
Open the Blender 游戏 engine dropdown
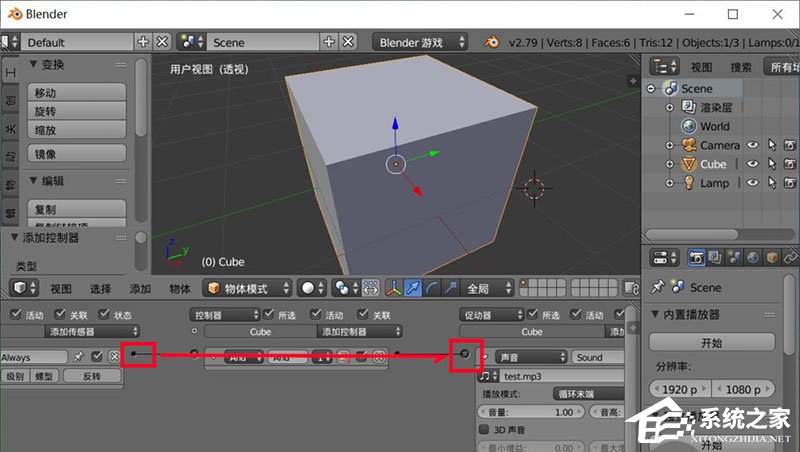420,42
